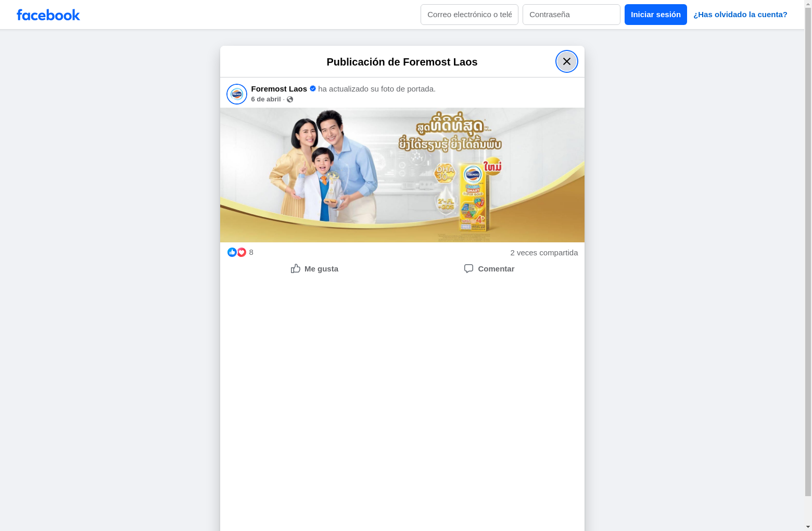Click the thumbs-up icon beside Me gusta
This screenshot has width=812, height=531.
click(x=296, y=268)
